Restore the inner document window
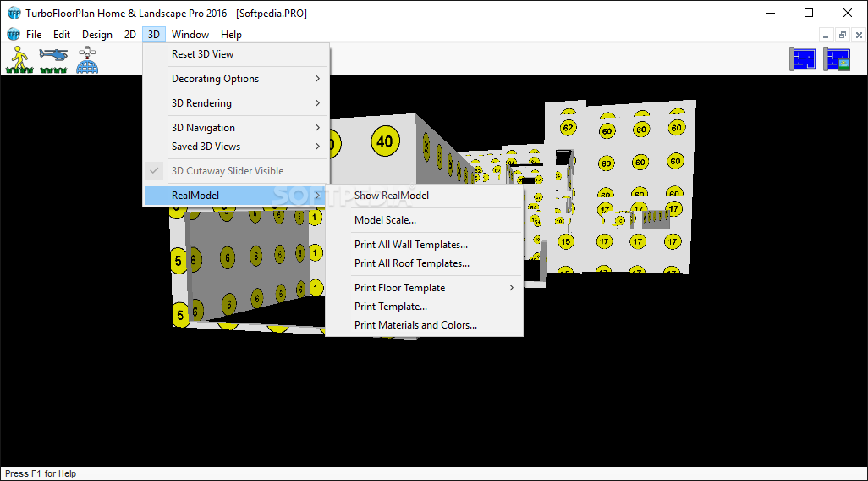Screen dimensions: 868x481 [843, 35]
